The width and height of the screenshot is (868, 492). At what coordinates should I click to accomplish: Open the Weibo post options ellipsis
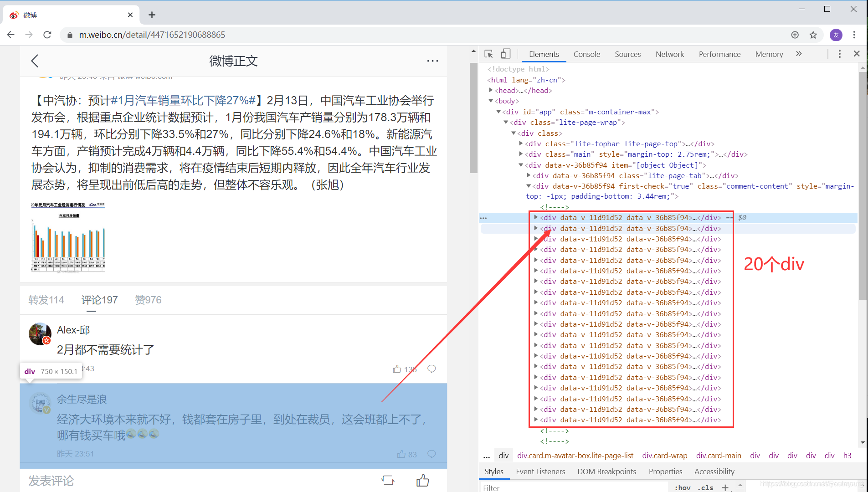tap(432, 61)
